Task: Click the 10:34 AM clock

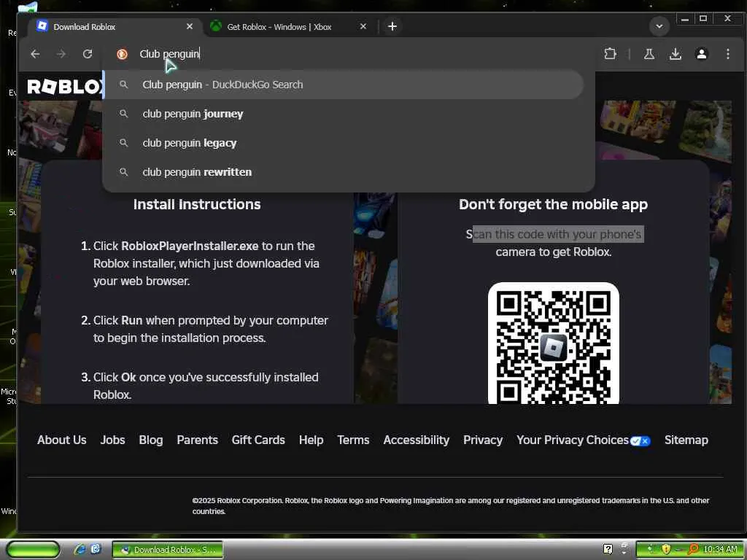Action: click(x=720, y=550)
